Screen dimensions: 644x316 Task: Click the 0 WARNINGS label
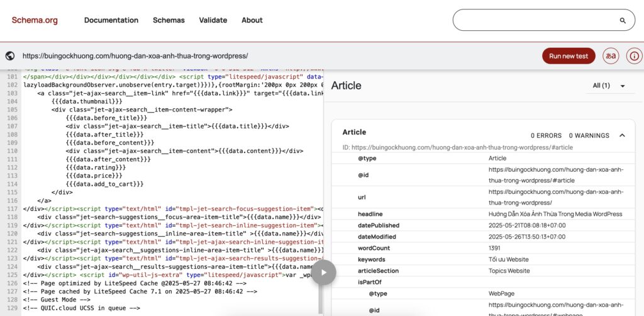(589, 135)
